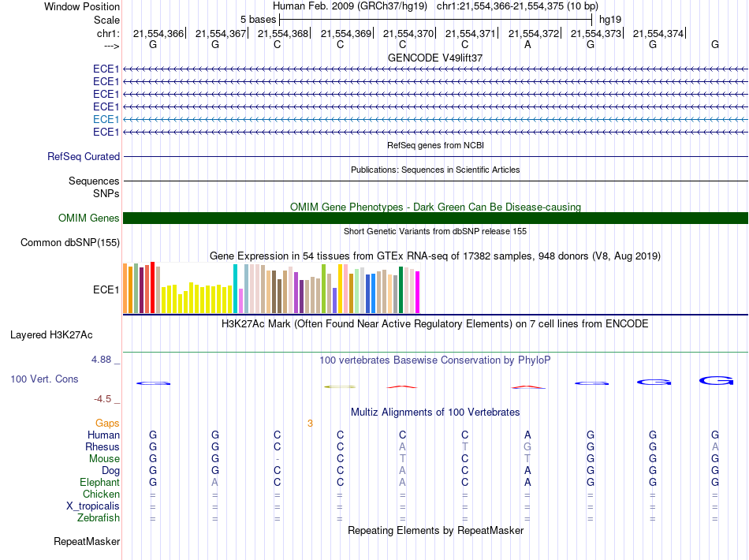749x560 pixels.
Task: Click the cyan bar in GTEx expression chart
Action: pos(236,289)
